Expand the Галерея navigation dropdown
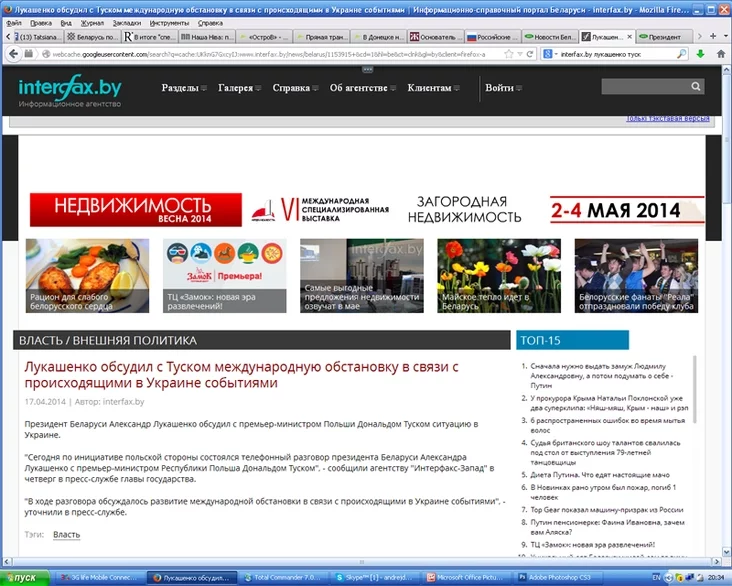 pyautogui.click(x=240, y=88)
